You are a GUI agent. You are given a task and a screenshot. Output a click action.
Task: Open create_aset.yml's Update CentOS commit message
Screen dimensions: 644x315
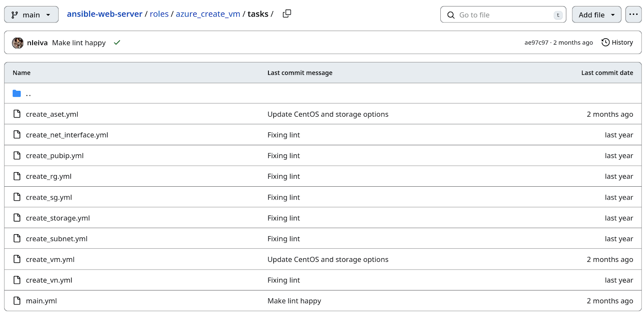pyautogui.click(x=328, y=114)
